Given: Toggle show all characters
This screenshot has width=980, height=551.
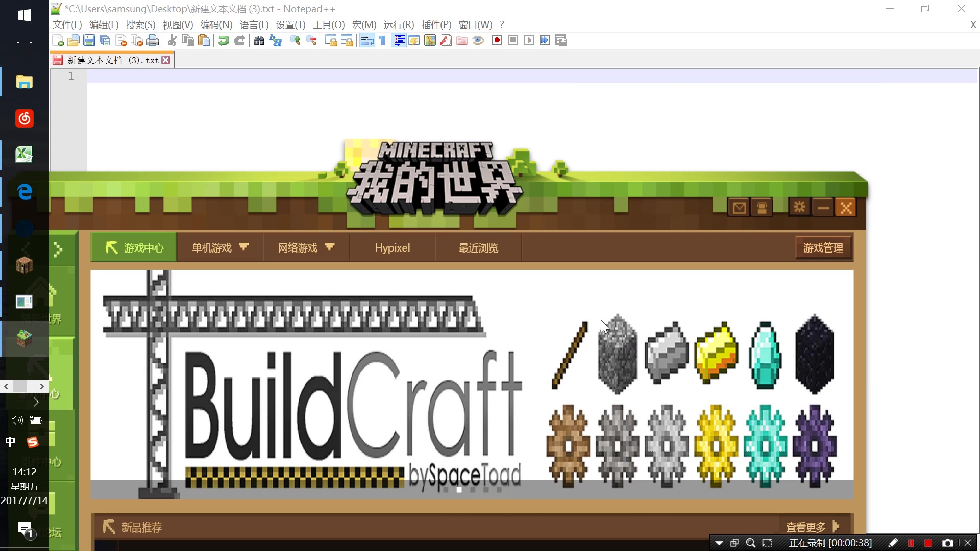Looking at the screenshot, I should pyautogui.click(x=382, y=40).
